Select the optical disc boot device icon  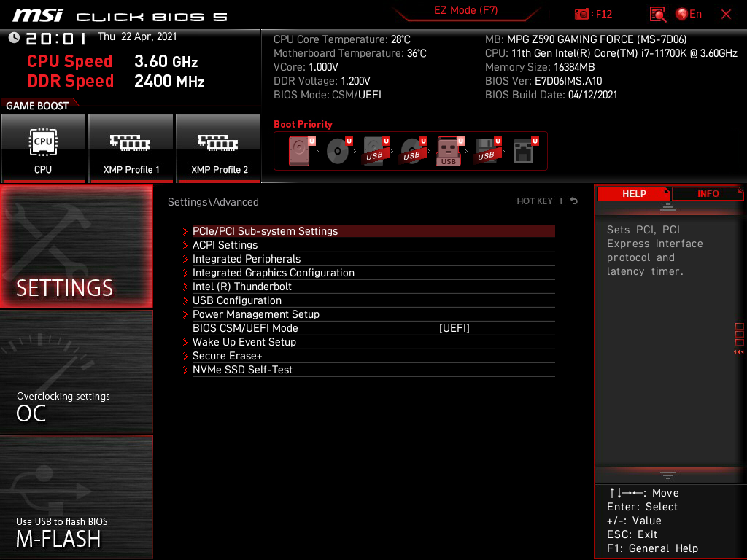(x=338, y=151)
